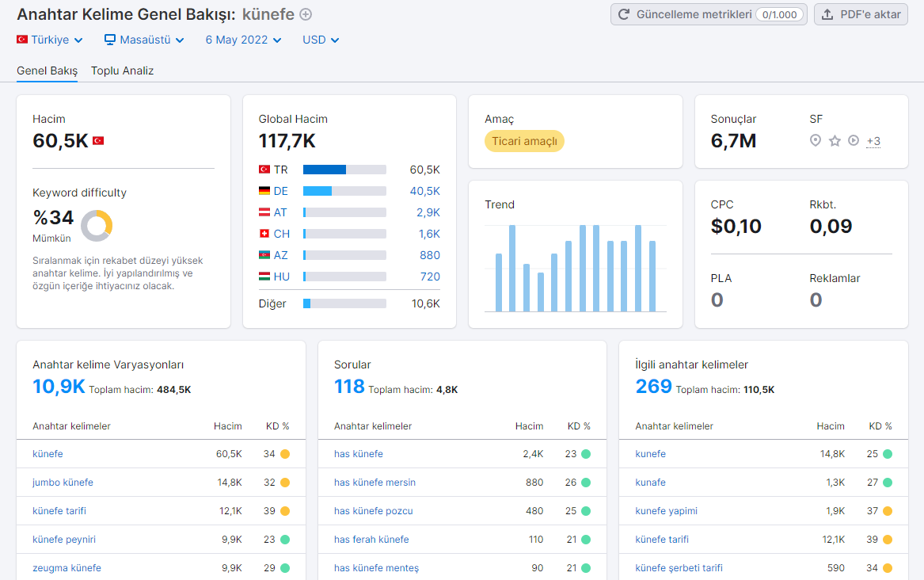The width and height of the screenshot is (924, 580).
Task: Open the USD currency dropdown
Action: [321, 40]
